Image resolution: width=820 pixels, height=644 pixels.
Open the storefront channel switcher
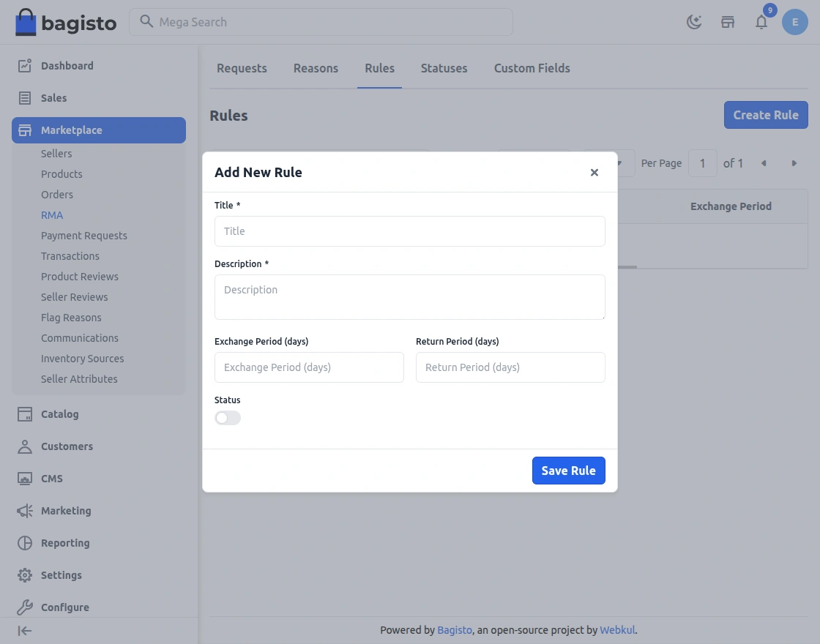point(728,22)
